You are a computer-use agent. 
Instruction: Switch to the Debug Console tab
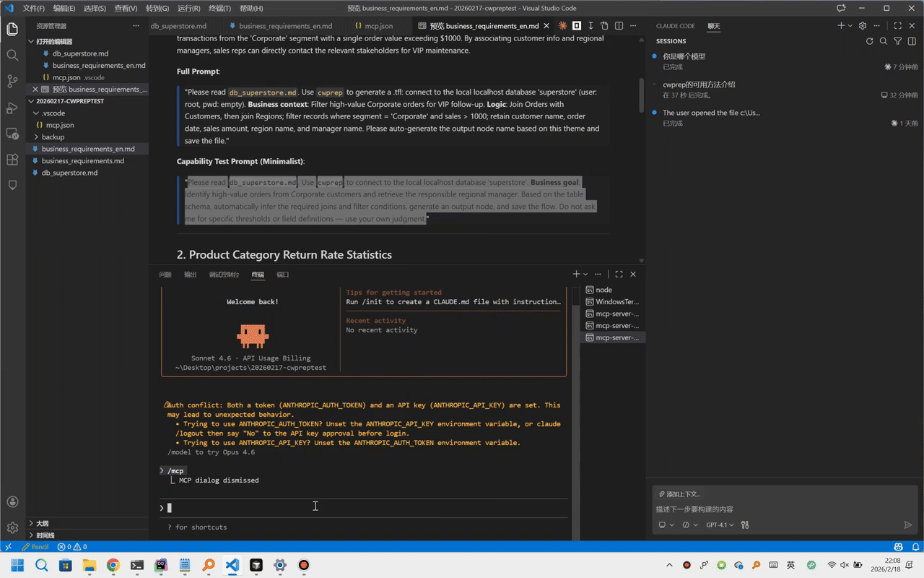[224, 275]
